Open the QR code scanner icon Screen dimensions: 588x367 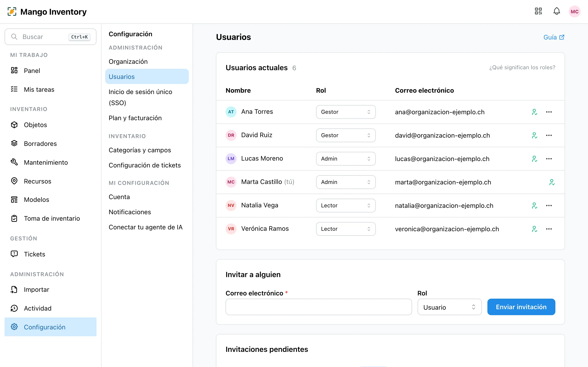point(538,11)
